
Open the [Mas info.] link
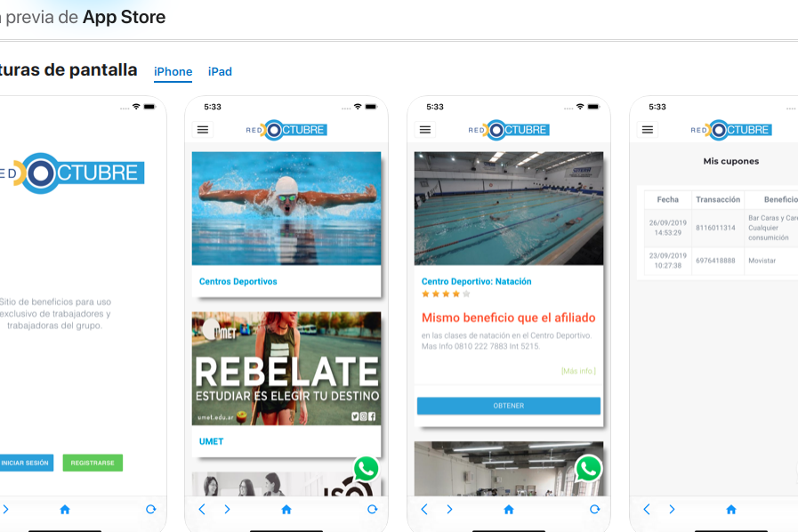577,371
